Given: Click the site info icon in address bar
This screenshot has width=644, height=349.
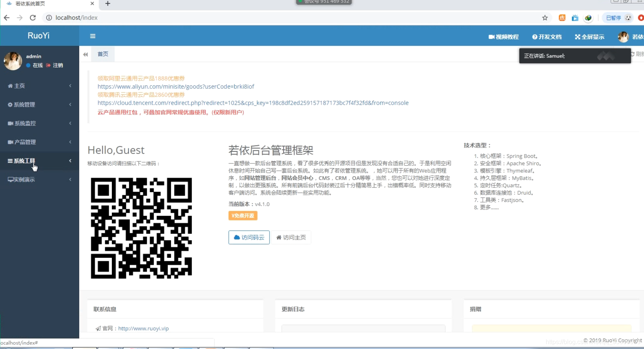Looking at the screenshot, I should 49,17.
